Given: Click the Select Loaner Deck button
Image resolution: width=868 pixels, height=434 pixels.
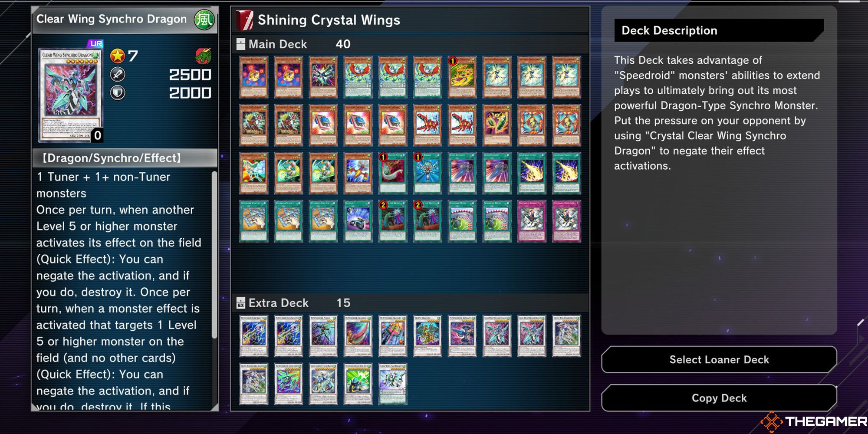Looking at the screenshot, I should point(719,359).
